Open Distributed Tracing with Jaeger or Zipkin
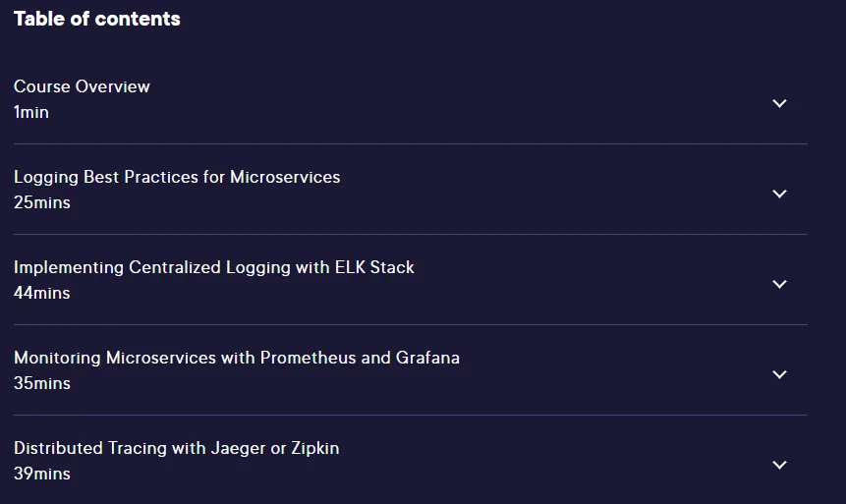The image size is (846, 504). [177, 448]
